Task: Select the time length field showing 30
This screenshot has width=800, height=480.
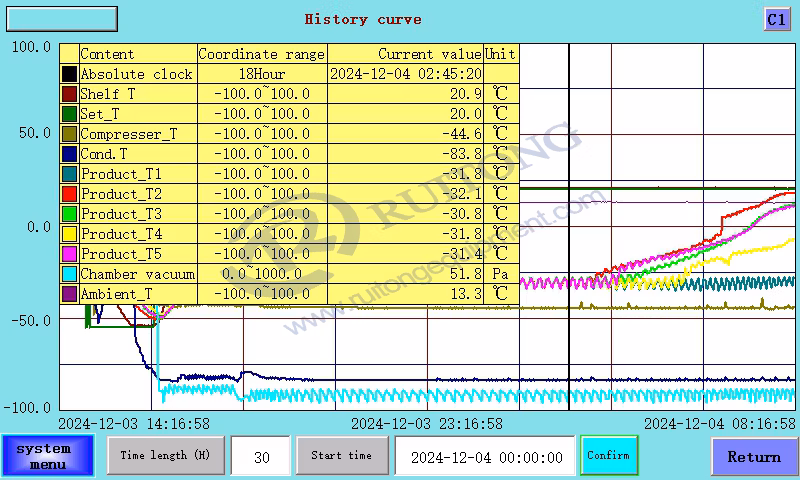Action: click(x=261, y=456)
